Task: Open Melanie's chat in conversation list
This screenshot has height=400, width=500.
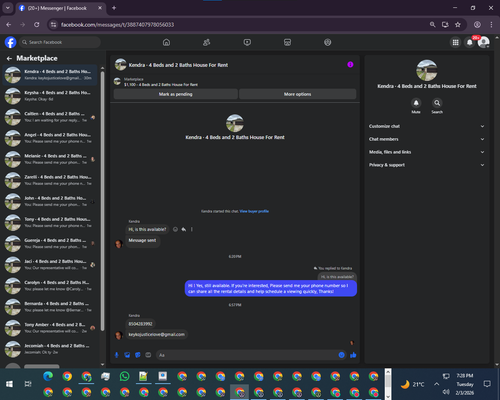Action: point(50,159)
